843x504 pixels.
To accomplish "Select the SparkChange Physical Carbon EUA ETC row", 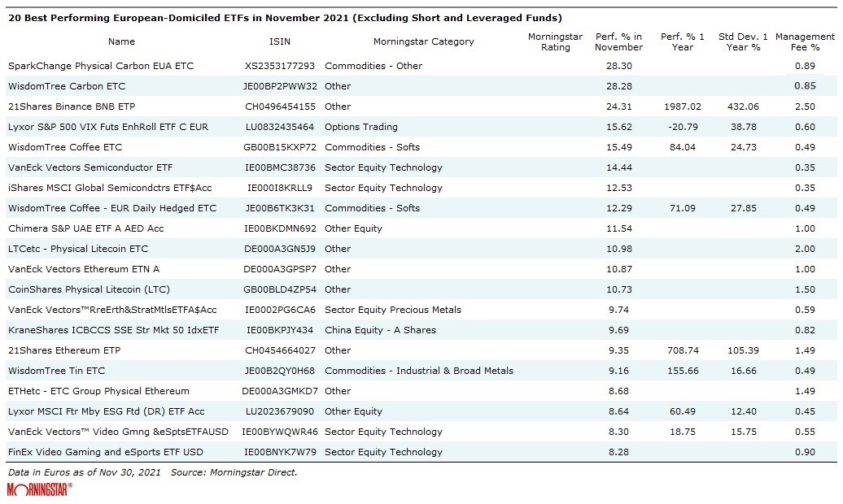I will (x=100, y=66).
